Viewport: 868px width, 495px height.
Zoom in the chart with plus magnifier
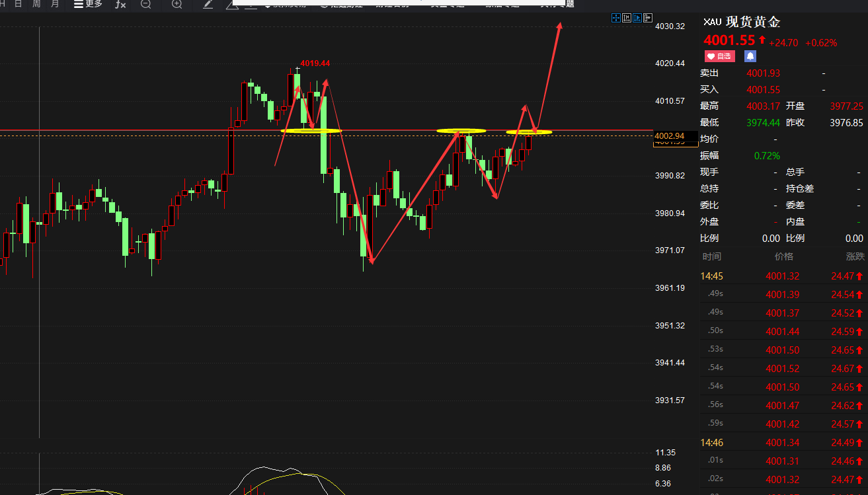(x=177, y=4)
